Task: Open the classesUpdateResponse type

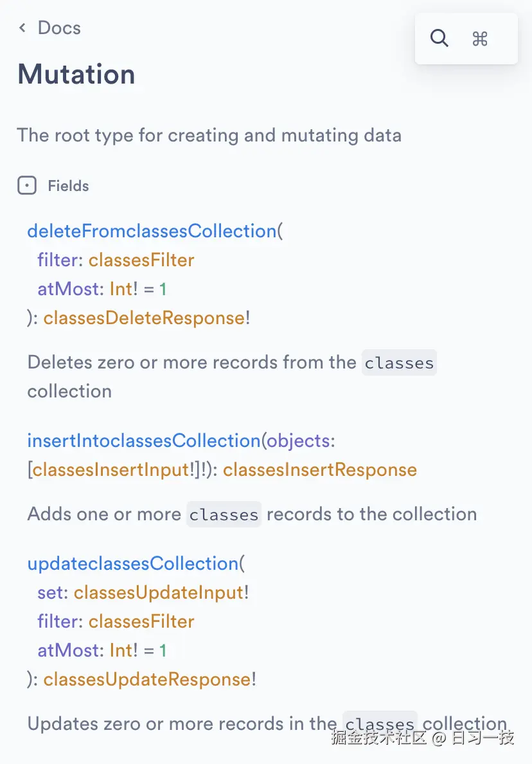Action: tap(147, 679)
